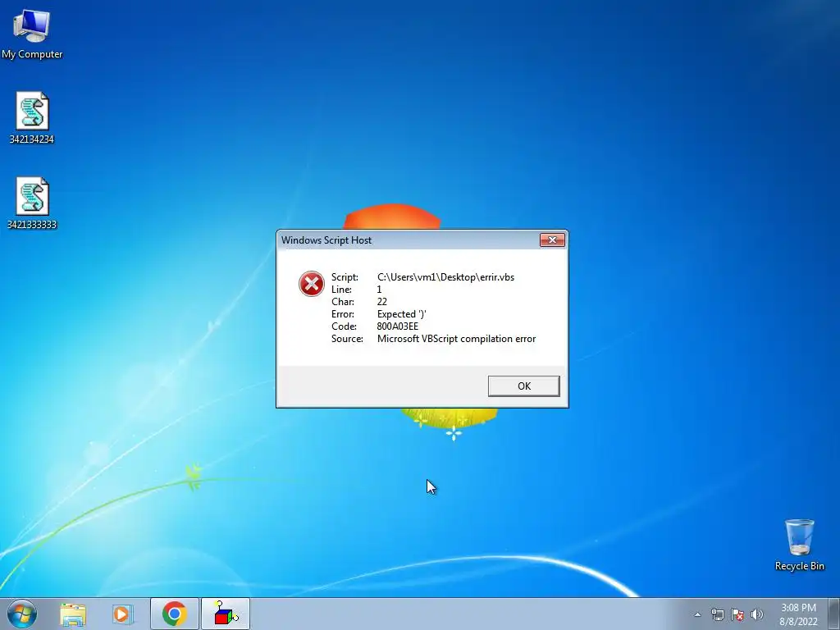Click the script path C:\Users\vm1\Desktop\errir.vbs
840x630 pixels.
tap(445, 277)
